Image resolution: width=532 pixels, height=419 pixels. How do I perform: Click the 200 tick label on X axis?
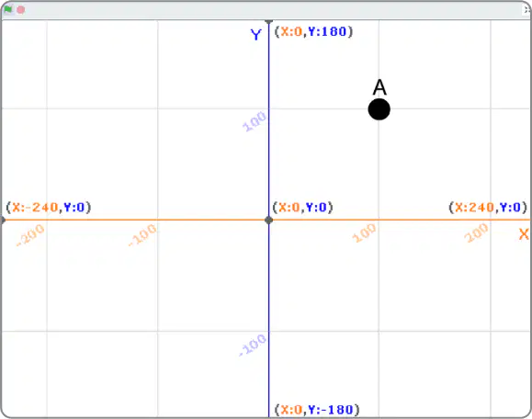(x=476, y=232)
